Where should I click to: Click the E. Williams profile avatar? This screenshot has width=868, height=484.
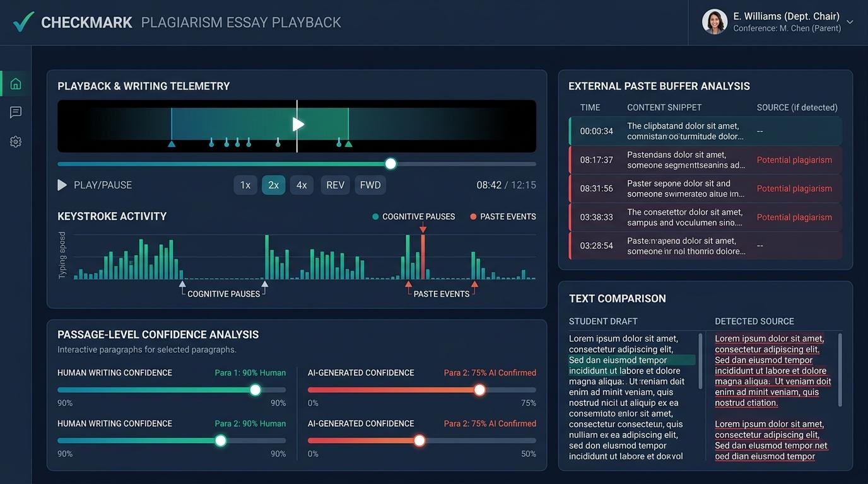pos(715,22)
